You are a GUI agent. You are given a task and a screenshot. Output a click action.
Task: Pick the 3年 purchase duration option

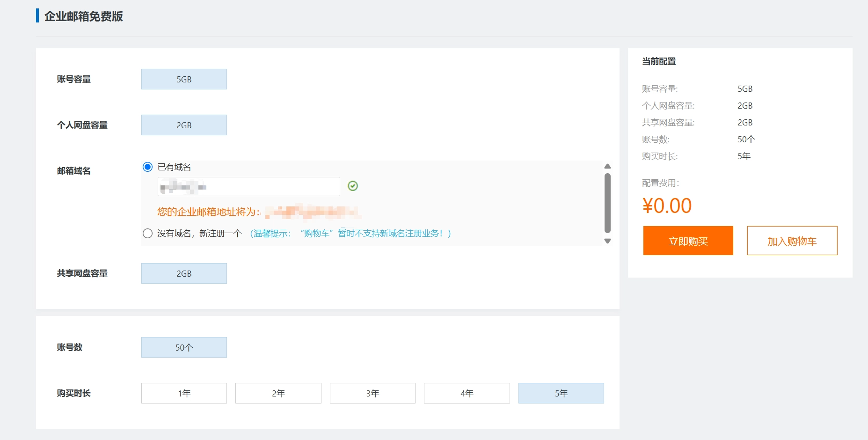[372, 393]
